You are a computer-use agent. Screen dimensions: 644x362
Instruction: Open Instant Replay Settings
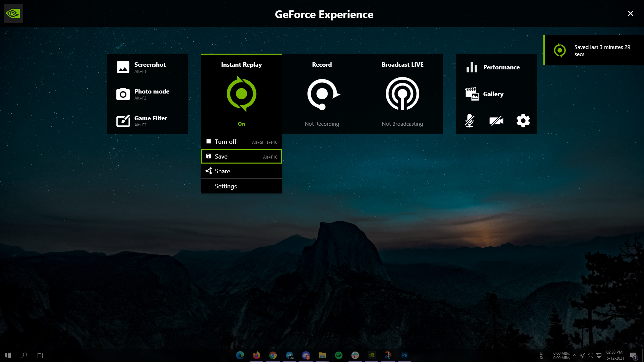pyautogui.click(x=225, y=186)
